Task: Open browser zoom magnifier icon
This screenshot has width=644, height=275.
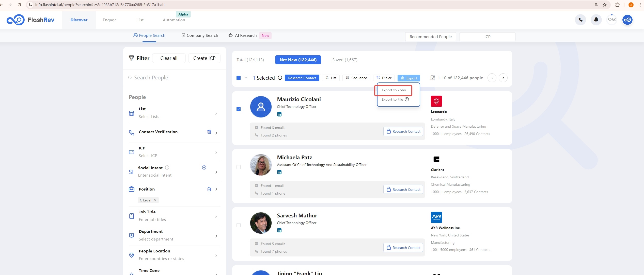Action: point(596,5)
